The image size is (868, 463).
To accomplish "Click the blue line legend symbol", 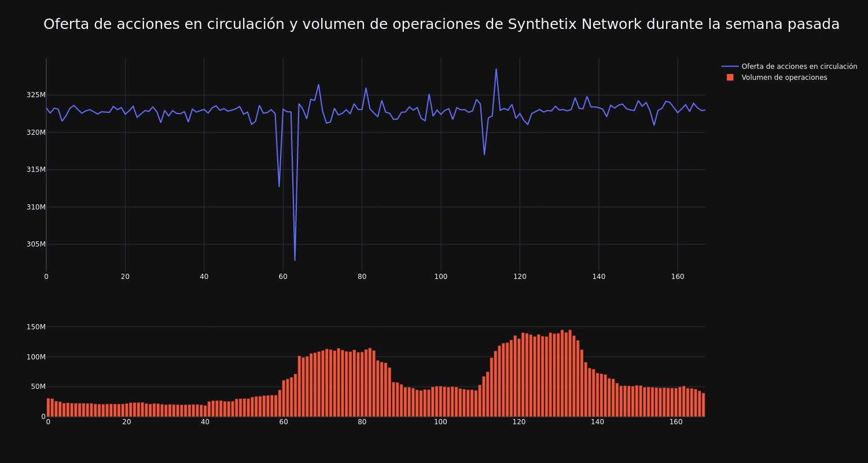I will (x=730, y=67).
